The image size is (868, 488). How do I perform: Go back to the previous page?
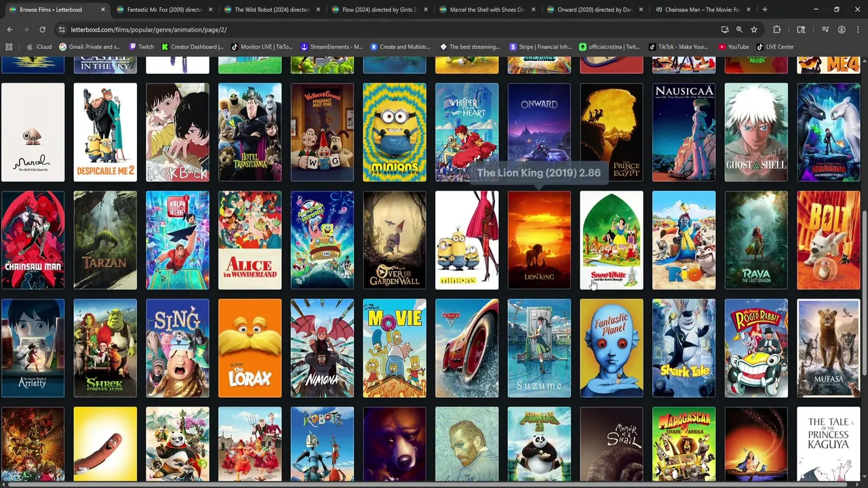pos(9,30)
